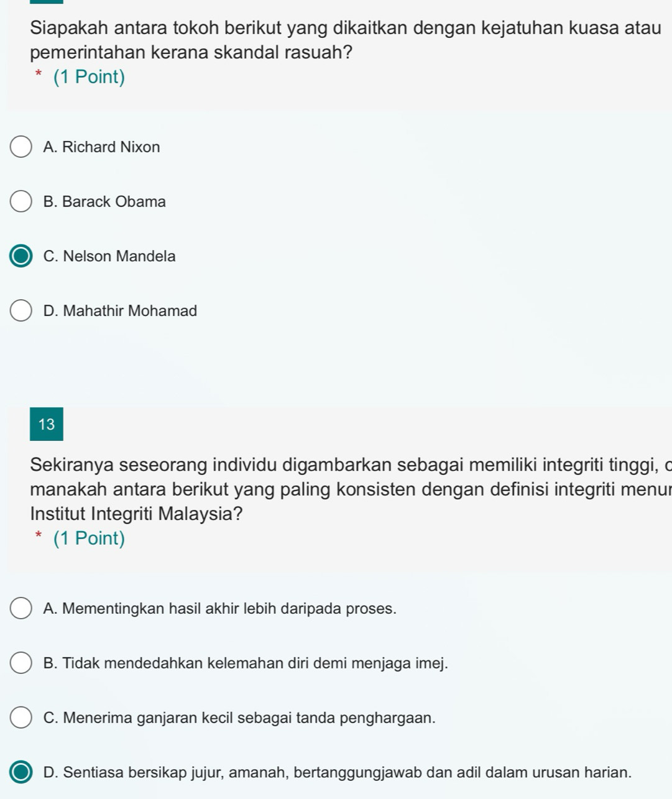Screen dimensions: 672x799
Task: Click the selected 'Sentiasa bersikap jujur' radio
Action: pyautogui.click(x=21, y=772)
